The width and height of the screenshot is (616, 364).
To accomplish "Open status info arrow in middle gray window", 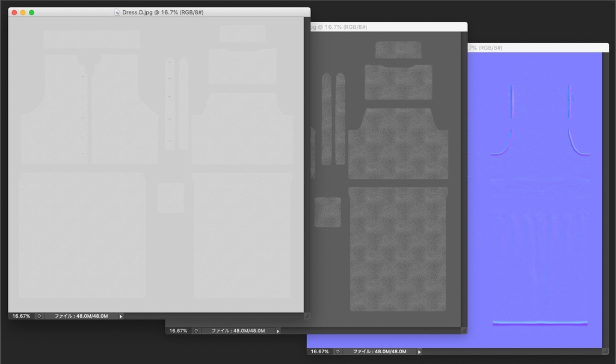I will point(278,331).
